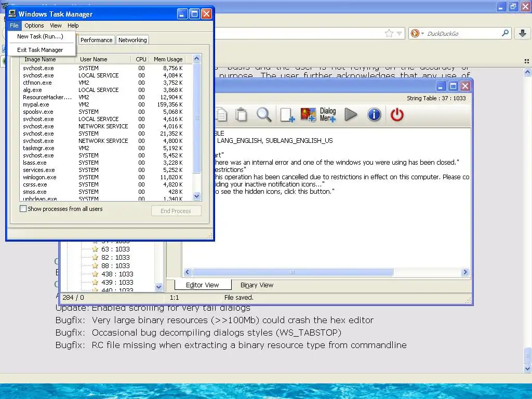Click the star icon beside 438 : 1033

point(95,274)
